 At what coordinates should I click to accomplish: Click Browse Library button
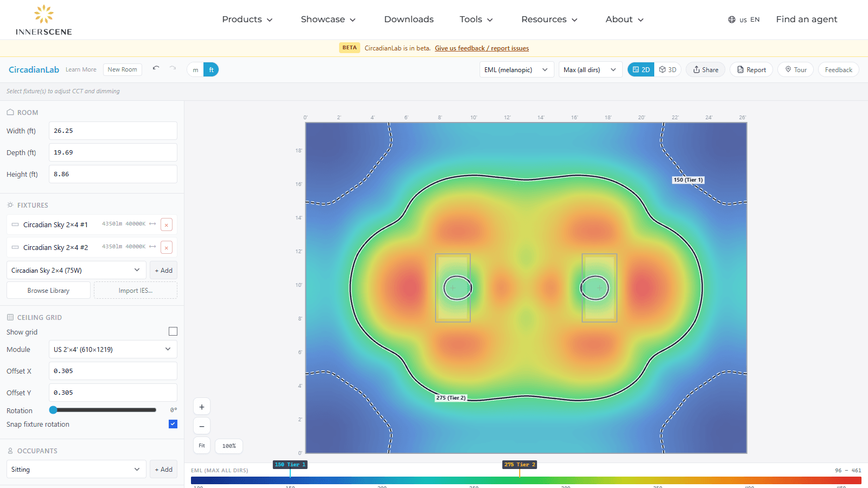(x=48, y=290)
